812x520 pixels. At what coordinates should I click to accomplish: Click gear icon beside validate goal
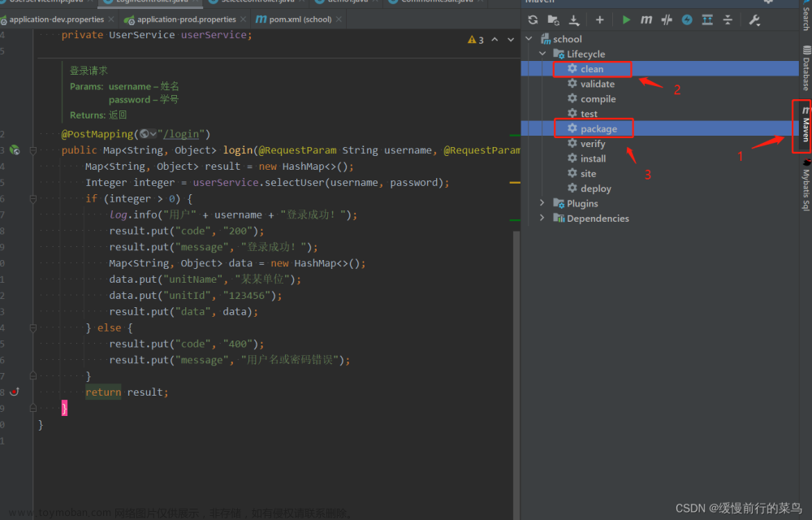[572, 84]
